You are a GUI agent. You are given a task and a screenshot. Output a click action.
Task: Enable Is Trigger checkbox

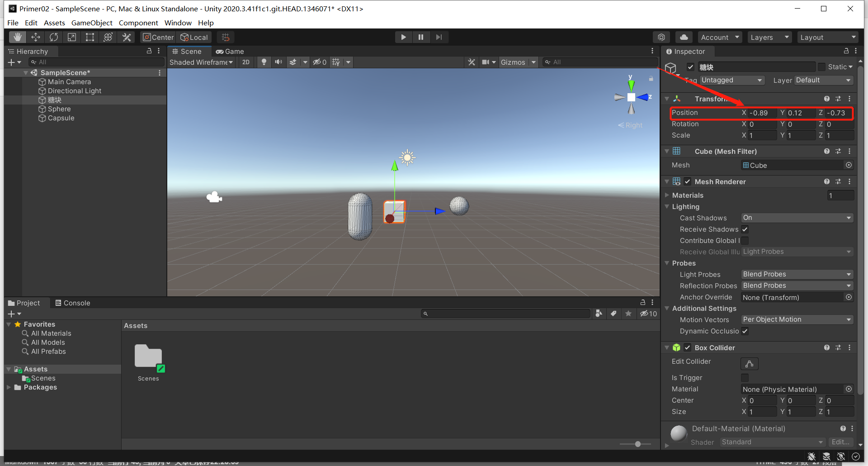pyautogui.click(x=745, y=377)
